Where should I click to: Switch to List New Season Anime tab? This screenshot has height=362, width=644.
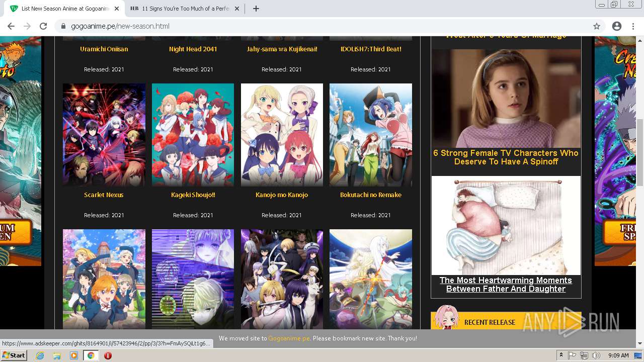(64, 9)
